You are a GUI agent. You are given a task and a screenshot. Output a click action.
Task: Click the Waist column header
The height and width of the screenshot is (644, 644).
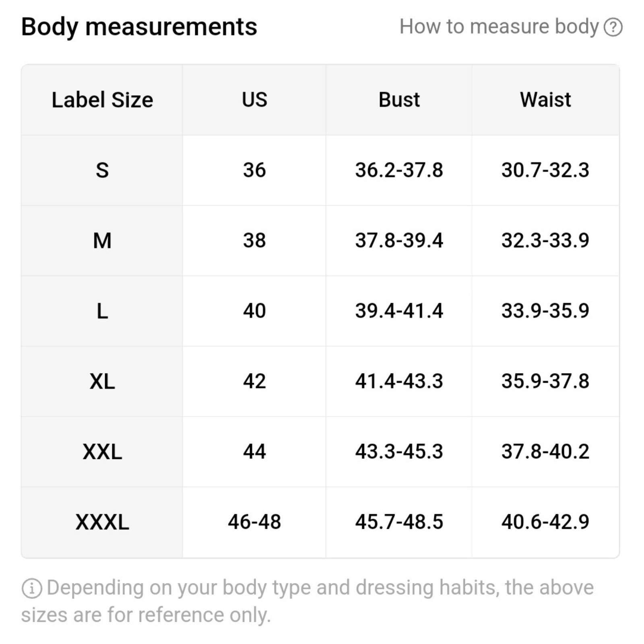coord(545,99)
